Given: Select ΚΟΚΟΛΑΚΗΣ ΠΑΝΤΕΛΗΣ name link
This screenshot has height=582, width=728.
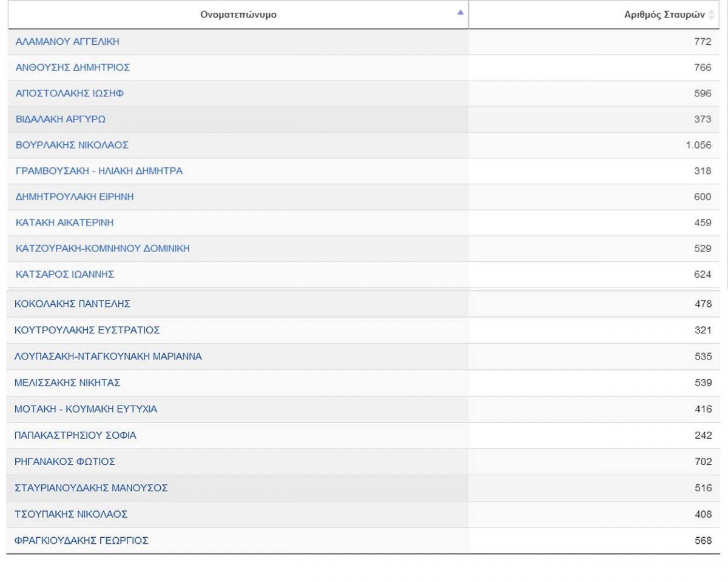Looking at the screenshot, I should [x=72, y=304].
